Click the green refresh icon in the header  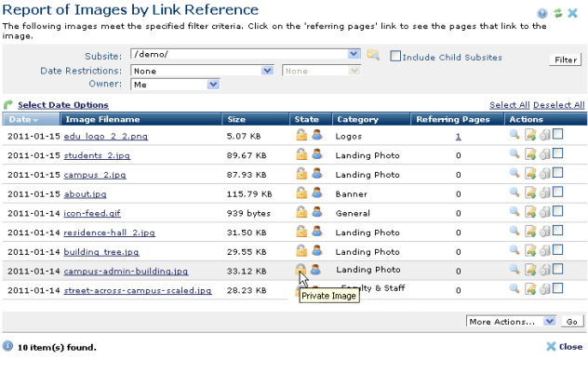click(558, 13)
